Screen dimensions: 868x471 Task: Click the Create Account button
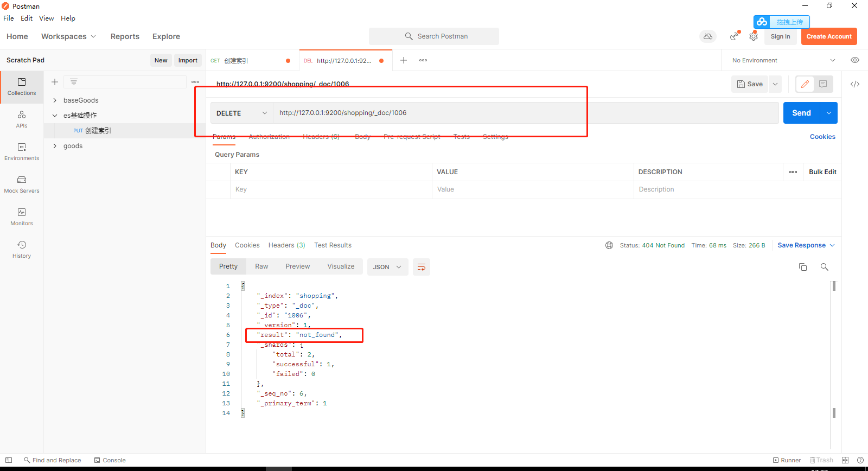coord(829,36)
